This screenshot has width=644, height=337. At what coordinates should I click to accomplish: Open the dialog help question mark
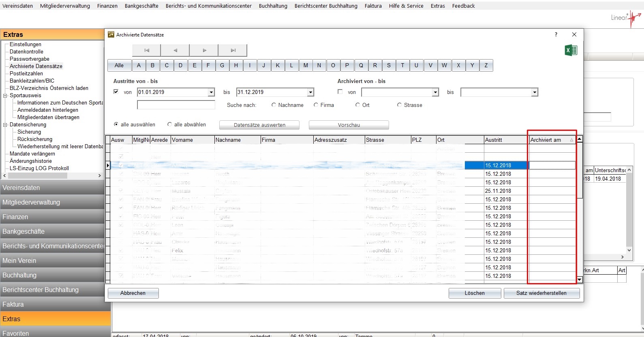556,34
